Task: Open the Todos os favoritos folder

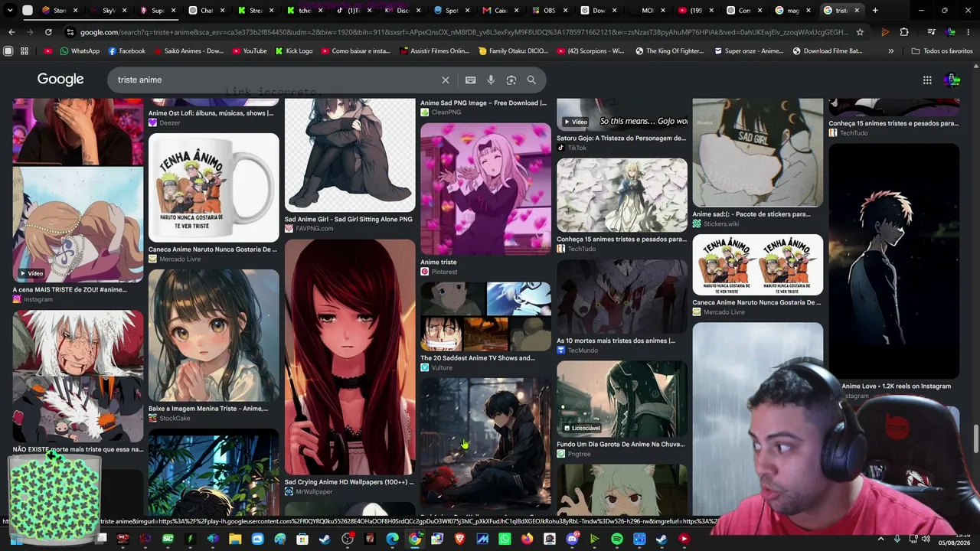Action: click(x=942, y=51)
